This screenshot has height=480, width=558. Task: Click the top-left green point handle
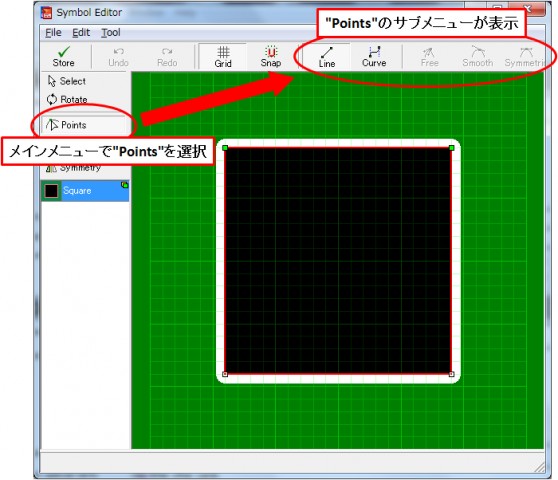point(225,148)
